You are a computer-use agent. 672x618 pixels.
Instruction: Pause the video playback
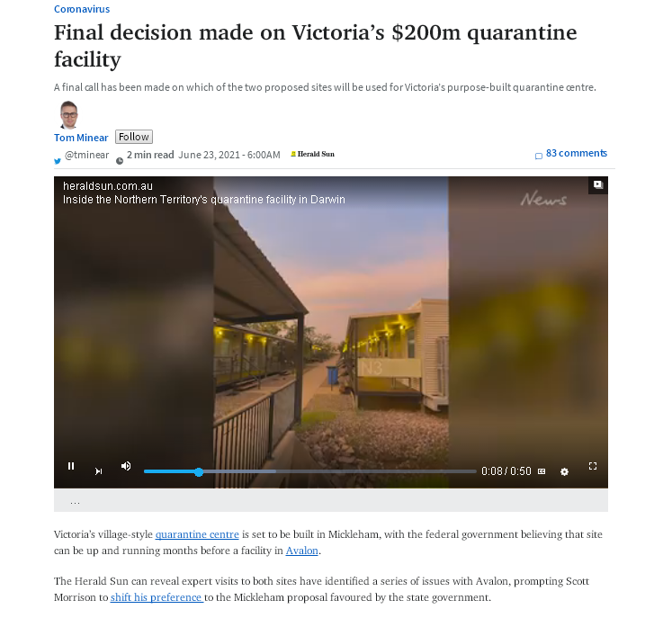[x=71, y=466]
